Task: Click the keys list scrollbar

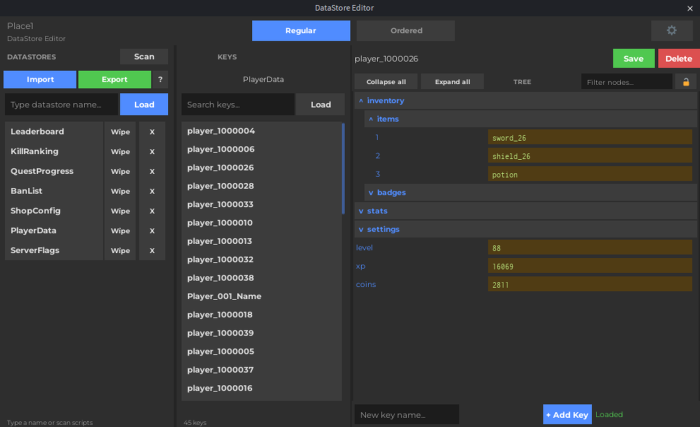Action: coord(343,169)
